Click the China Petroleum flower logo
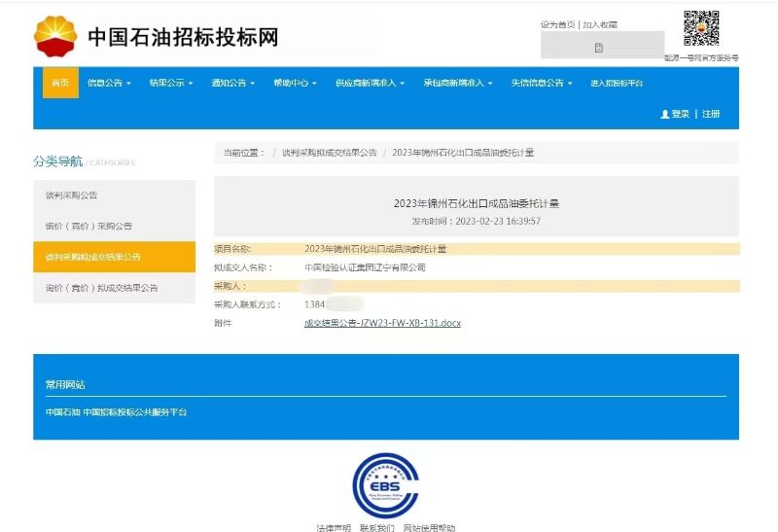Image resolution: width=778 pixels, height=532 pixels. pyautogui.click(x=55, y=36)
